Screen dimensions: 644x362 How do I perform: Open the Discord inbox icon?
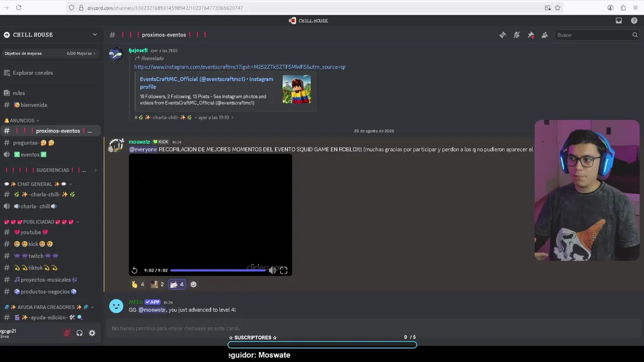pyautogui.click(x=619, y=21)
